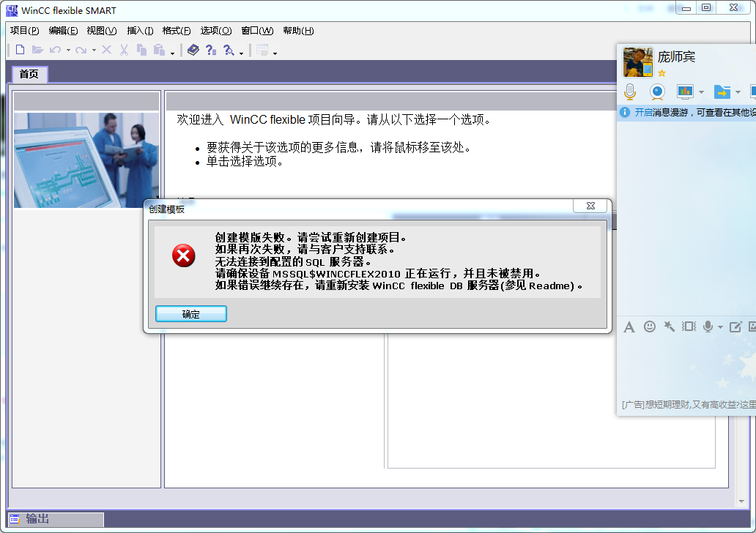This screenshot has width=756, height=533.
Task: Click the question mark list help icon
Action: (x=211, y=50)
